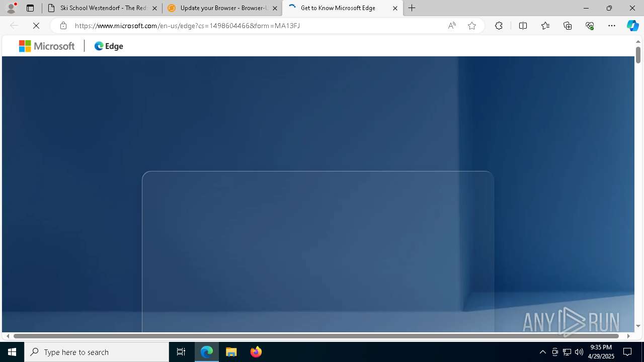Click the Edge logo link
This screenshot has height=362, width=644.
109,46
